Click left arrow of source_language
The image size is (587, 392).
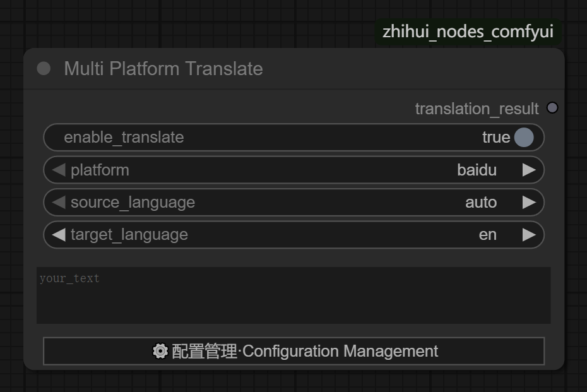[59, 202]
